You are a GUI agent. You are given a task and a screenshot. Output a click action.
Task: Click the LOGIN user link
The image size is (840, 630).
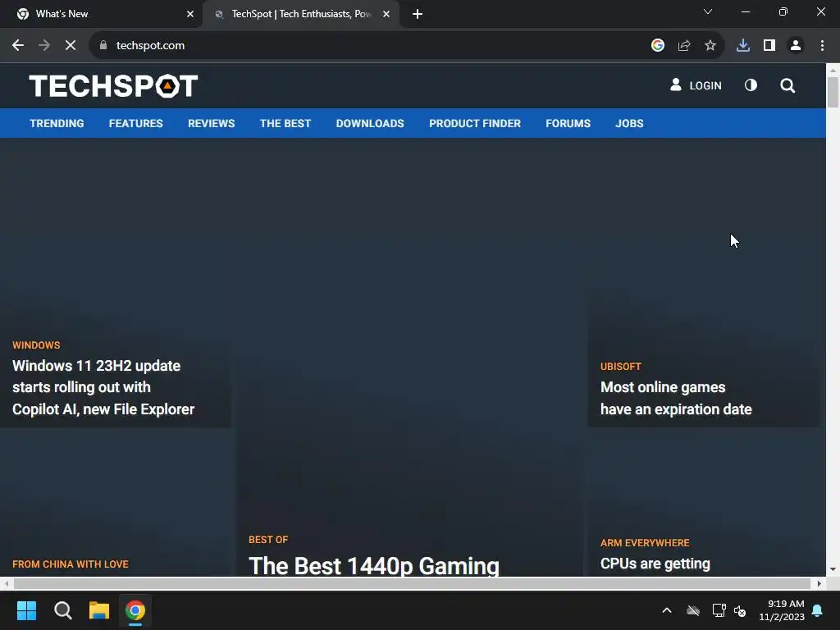click(x=696, y=85)
